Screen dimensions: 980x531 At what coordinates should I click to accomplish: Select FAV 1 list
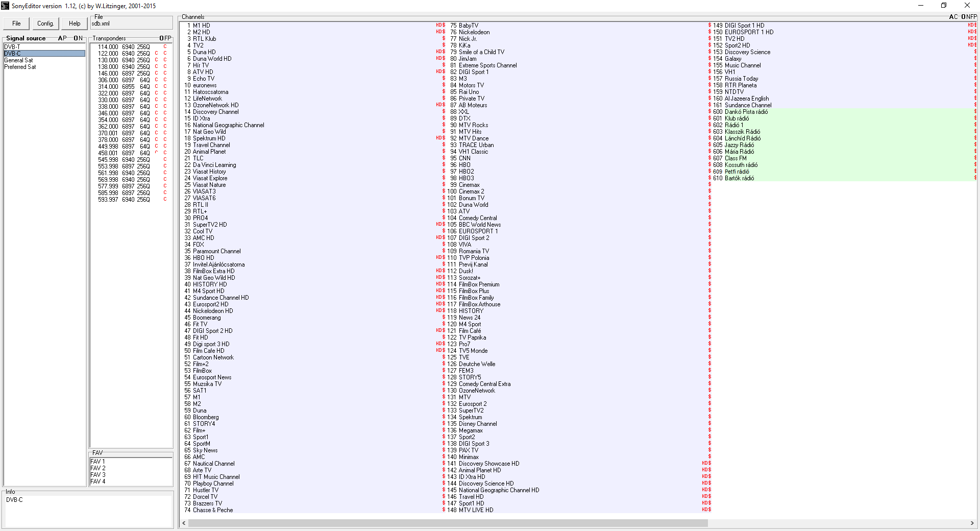pyautogui.click(x=131, y=462)
